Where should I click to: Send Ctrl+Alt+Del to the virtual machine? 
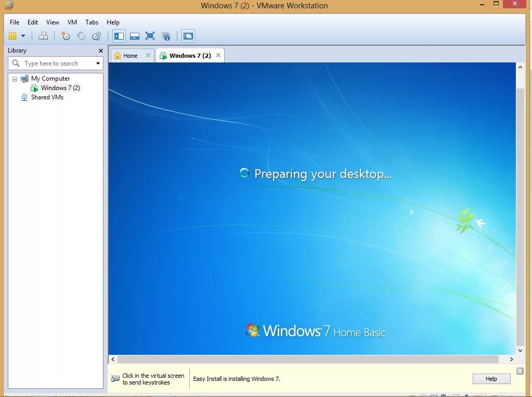coord(43,36)
